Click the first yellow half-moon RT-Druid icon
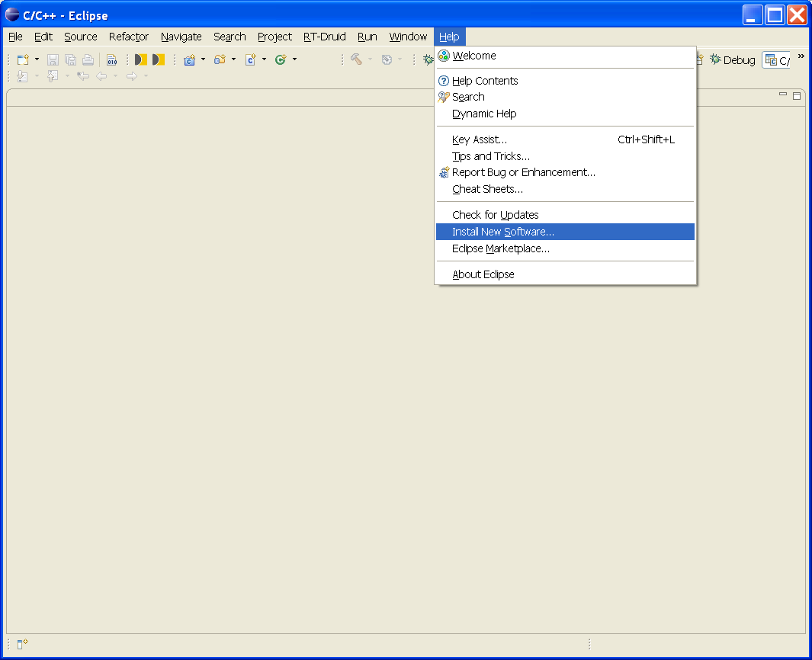Screen dimensions: 812x660 [140, 59]
